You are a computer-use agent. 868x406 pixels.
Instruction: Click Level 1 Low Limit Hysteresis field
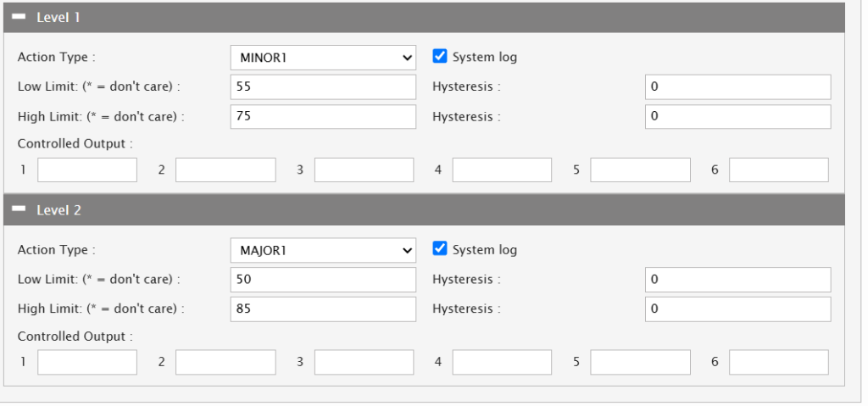737,87
